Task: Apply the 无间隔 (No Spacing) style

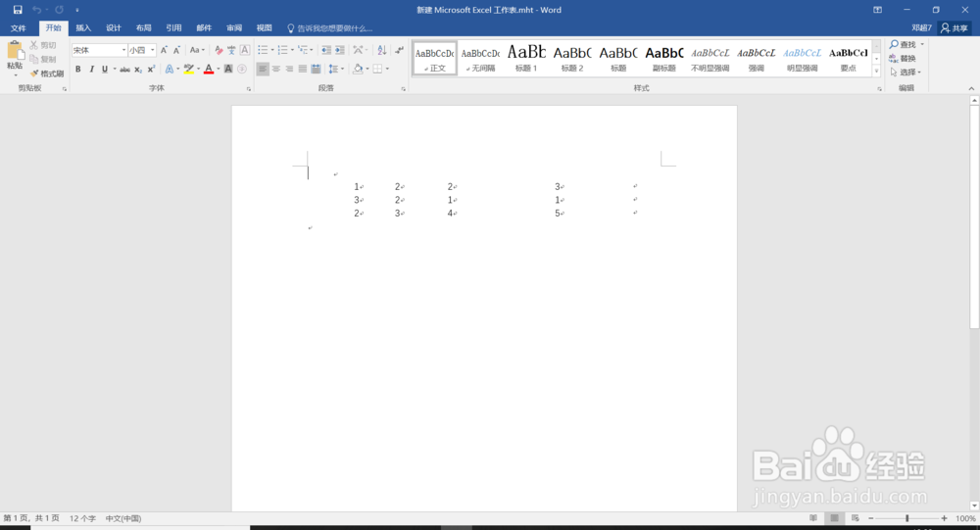Action: 480,59
